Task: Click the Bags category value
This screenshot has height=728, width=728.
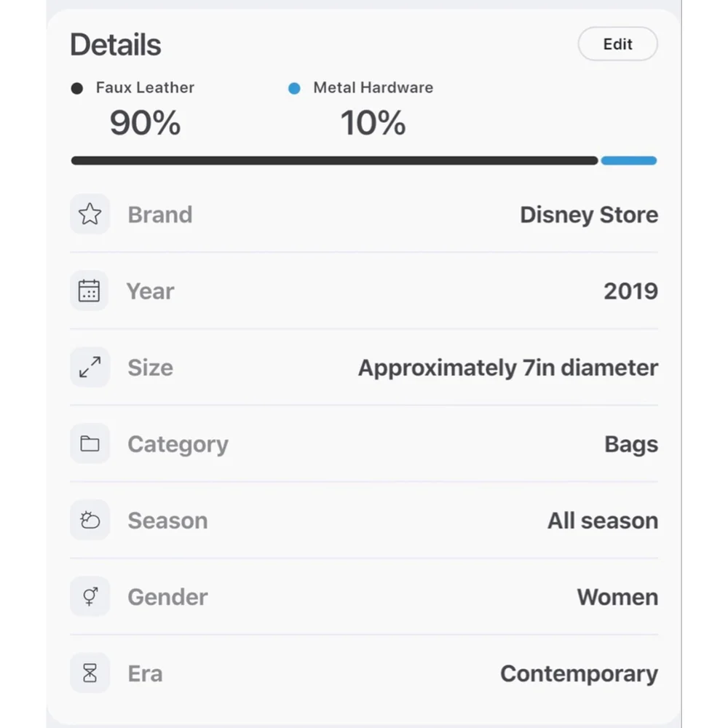Action: tap(631, 444)
